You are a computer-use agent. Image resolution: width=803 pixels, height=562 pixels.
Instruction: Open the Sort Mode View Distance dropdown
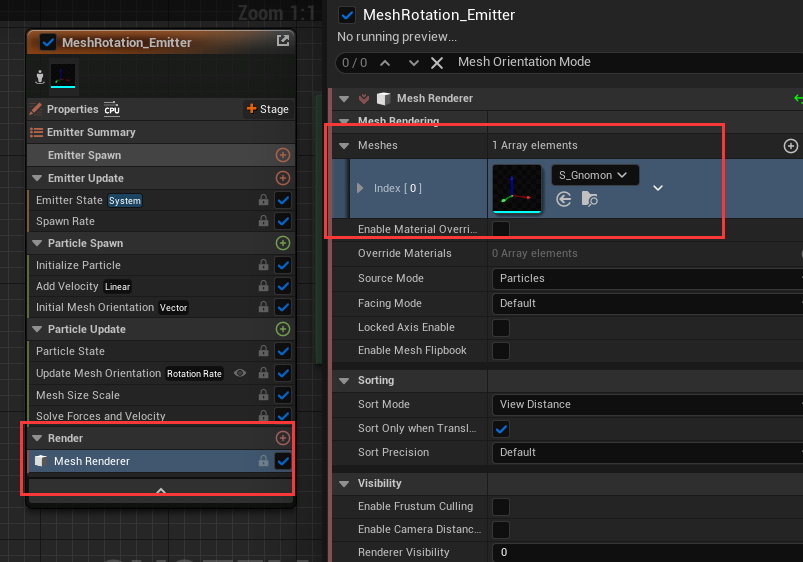[646, 405]
